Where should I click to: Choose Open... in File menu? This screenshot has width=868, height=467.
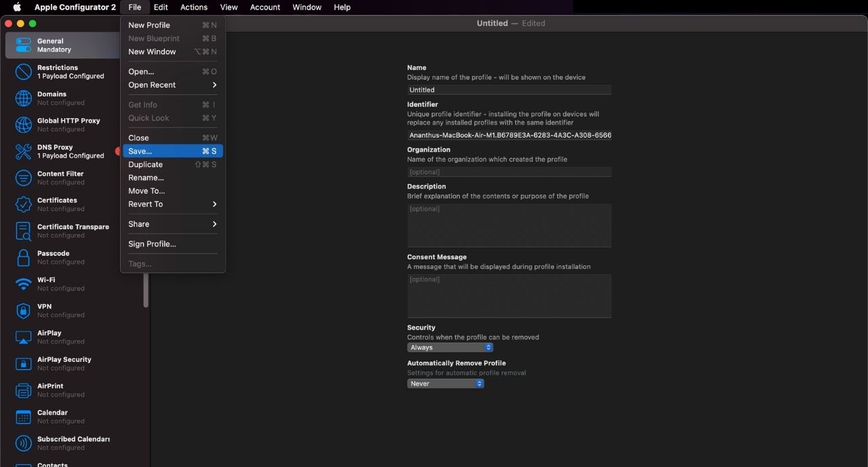click(x=173, y=71)
